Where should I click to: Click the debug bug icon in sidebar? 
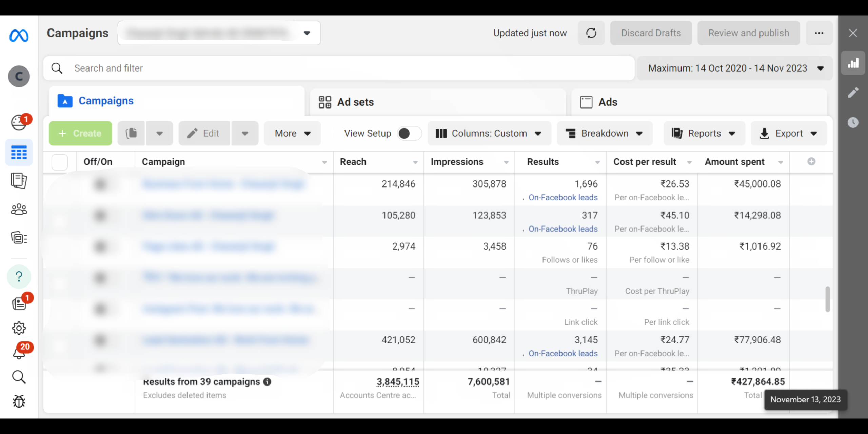point(19,401)
